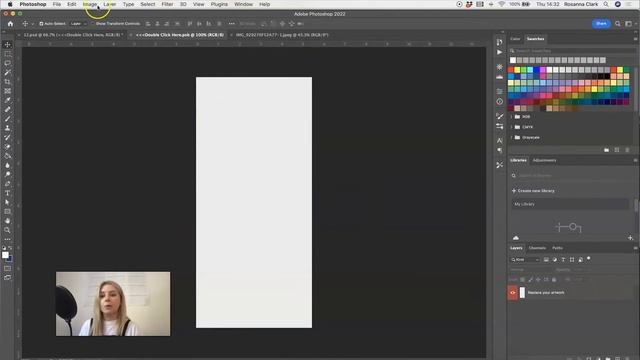
Task: Toggle Quick Mask mode
Action: coord(7,269)
